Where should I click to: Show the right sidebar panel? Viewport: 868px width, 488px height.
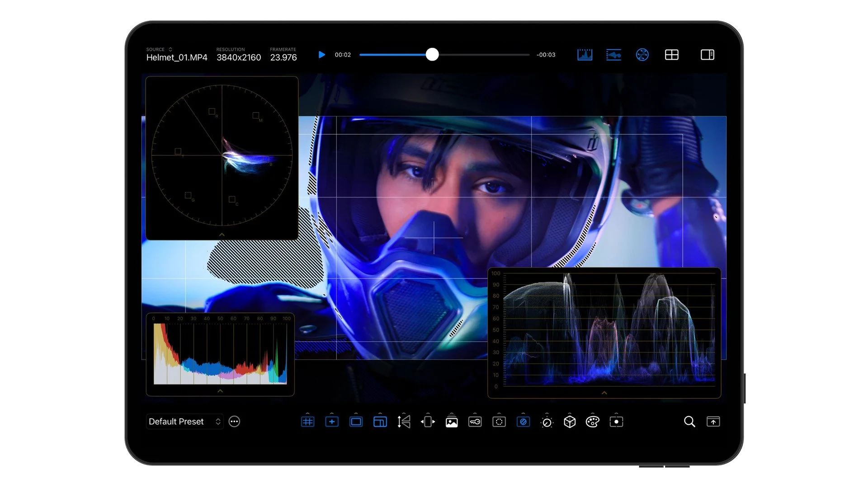(707, 55)
